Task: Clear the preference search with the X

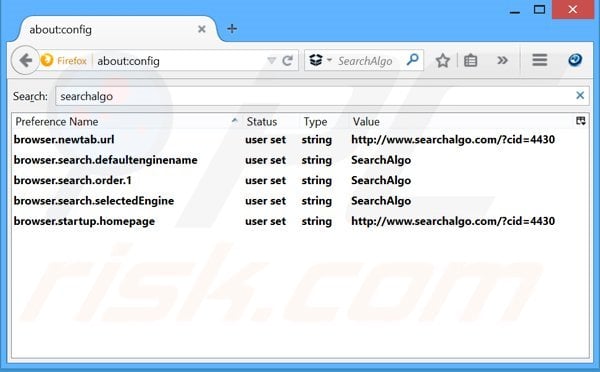Action: coord(580,95)
